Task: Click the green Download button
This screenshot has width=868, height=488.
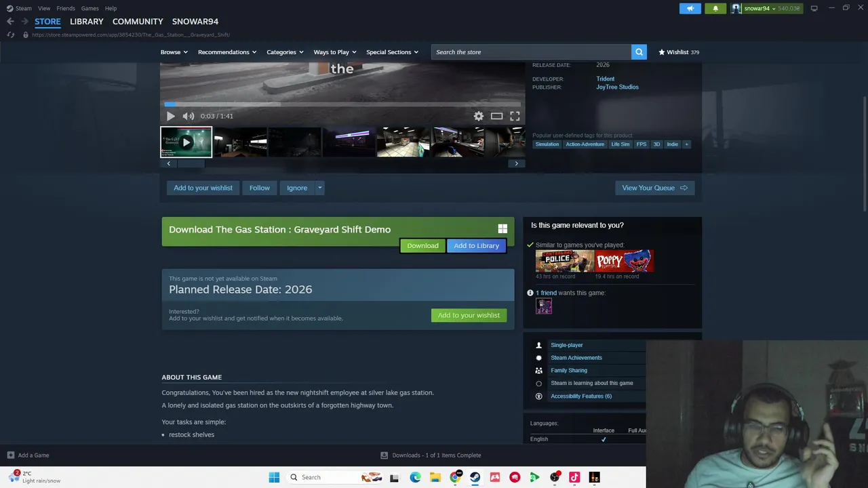Action: click(422, 246)
